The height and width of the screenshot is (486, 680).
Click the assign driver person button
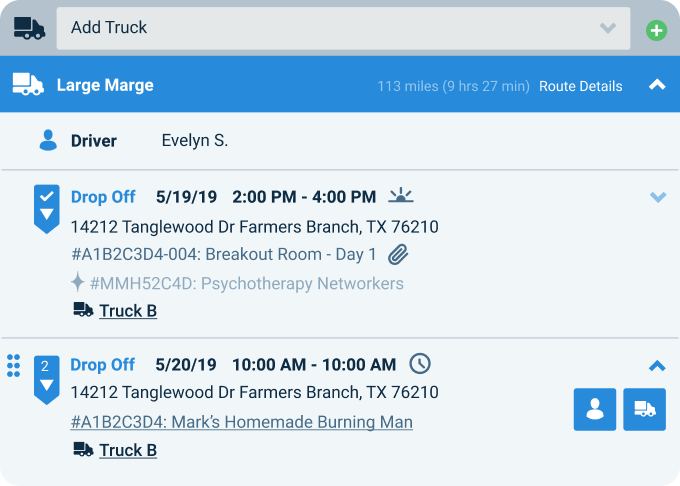(595, 409)
